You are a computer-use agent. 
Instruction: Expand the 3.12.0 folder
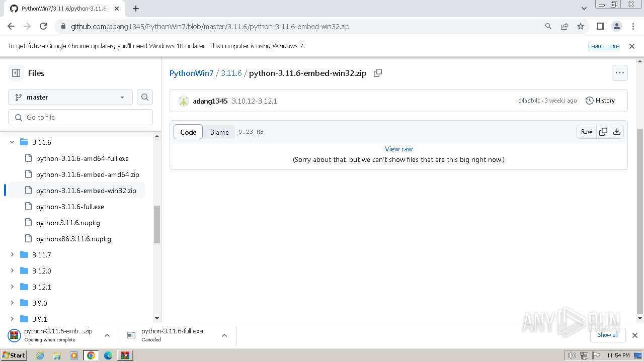(x=12, y=271)
